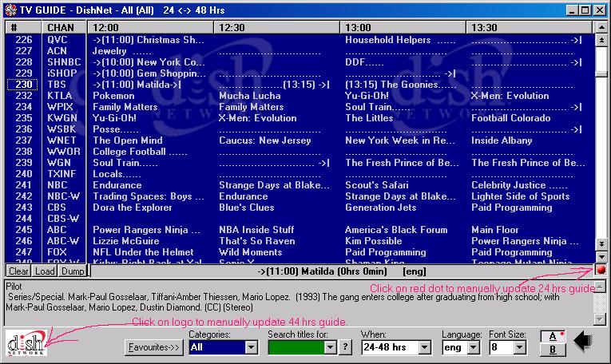Click the question mark help button

(345, 346)
